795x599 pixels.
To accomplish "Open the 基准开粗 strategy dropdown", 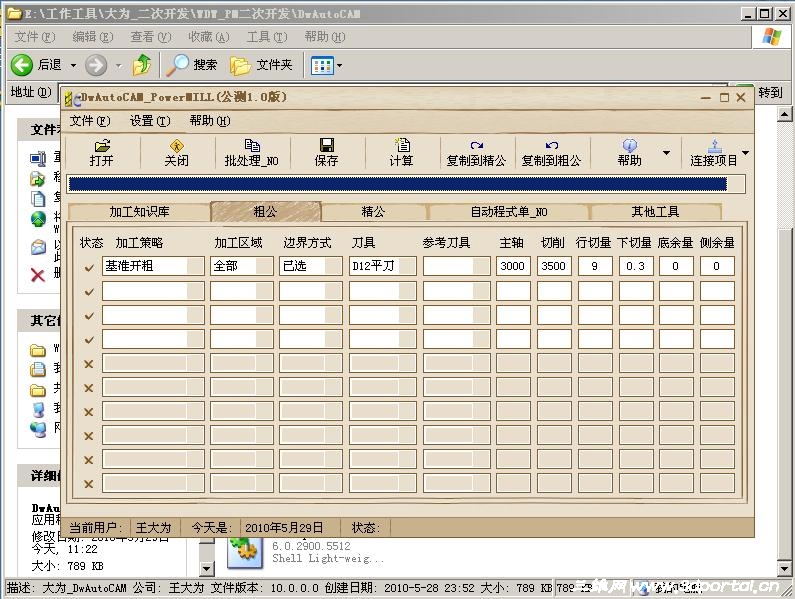I will click(x=195, y=266).
